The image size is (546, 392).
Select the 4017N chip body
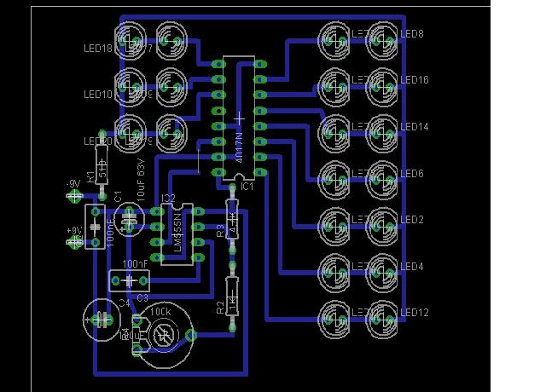coord(239,118)
